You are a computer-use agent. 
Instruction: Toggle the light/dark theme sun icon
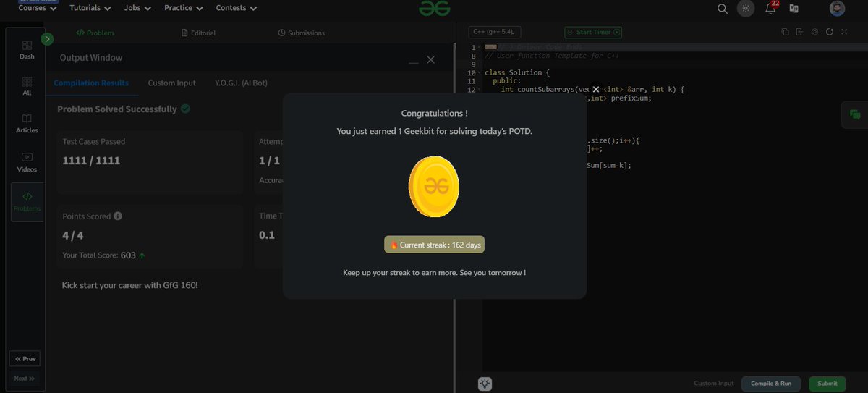pos(745,9)
